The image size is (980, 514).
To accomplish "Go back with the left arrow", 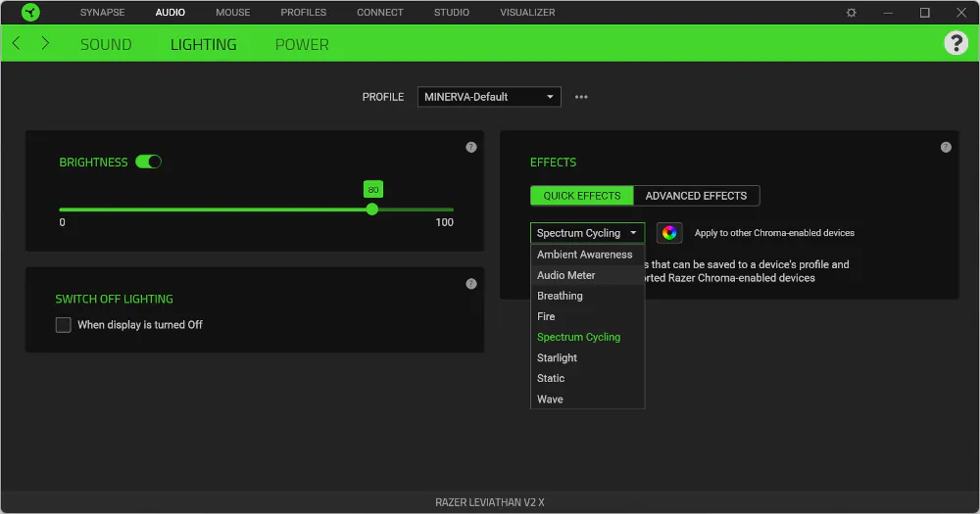I will (x=17, y=43).
